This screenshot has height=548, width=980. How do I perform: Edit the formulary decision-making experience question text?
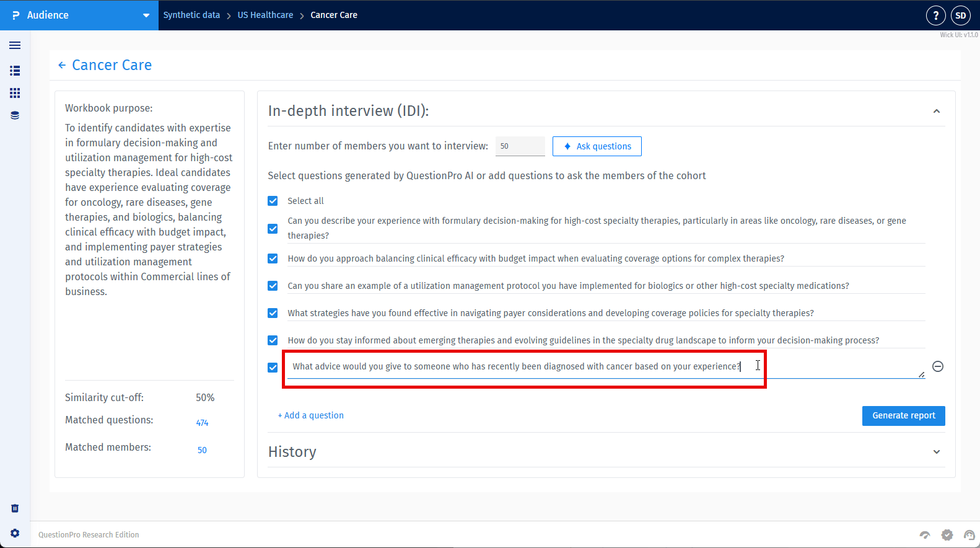(606, 228)
